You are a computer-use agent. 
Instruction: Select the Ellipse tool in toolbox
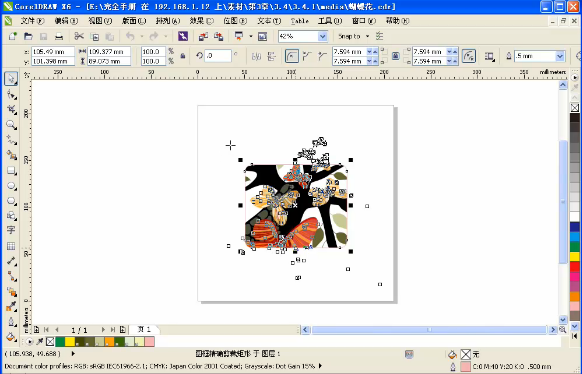click(x=11, y=186)
